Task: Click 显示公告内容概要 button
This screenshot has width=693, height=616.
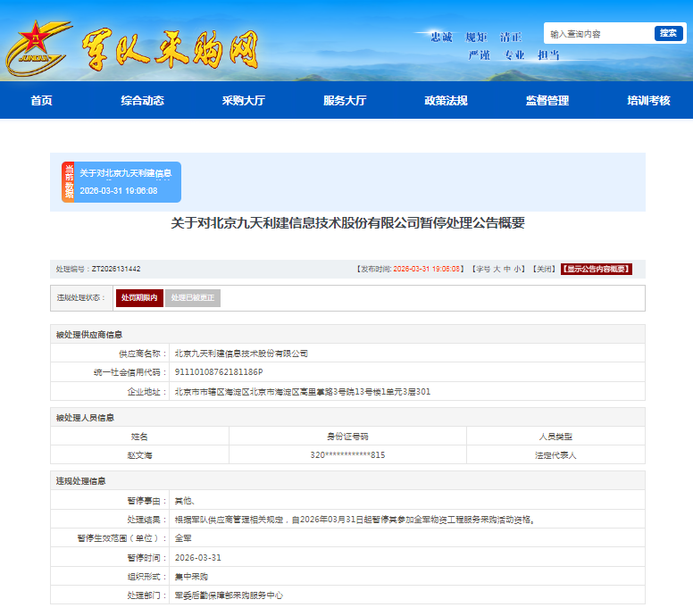Action: [x=596, y=269]
